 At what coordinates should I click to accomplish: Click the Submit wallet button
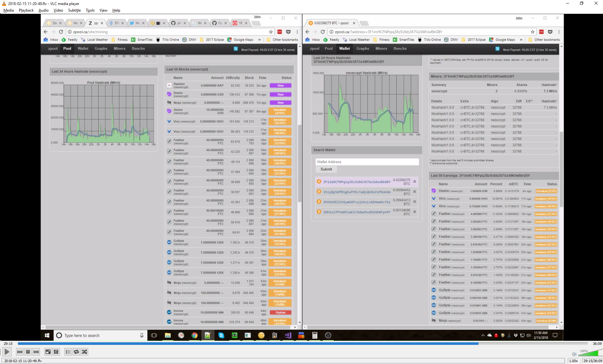click(x=326, y=169)
